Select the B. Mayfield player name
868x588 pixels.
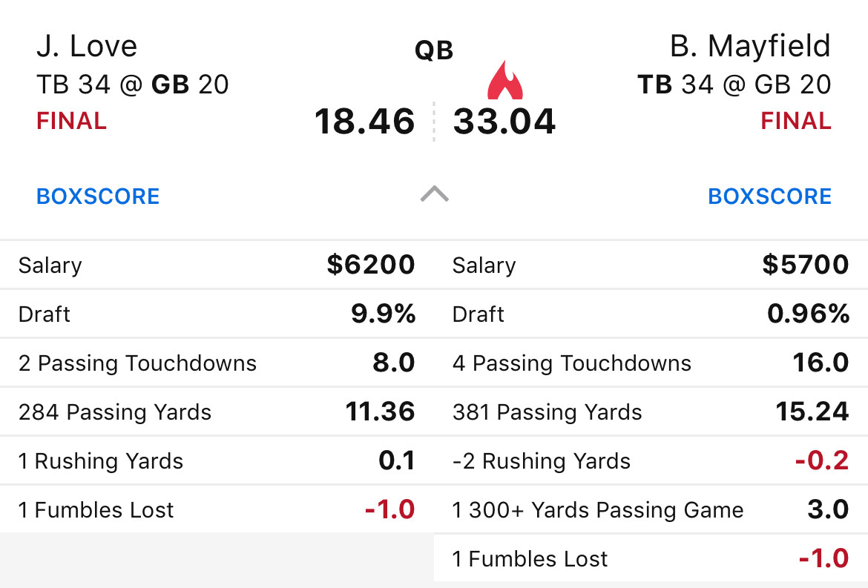(750, 46)
